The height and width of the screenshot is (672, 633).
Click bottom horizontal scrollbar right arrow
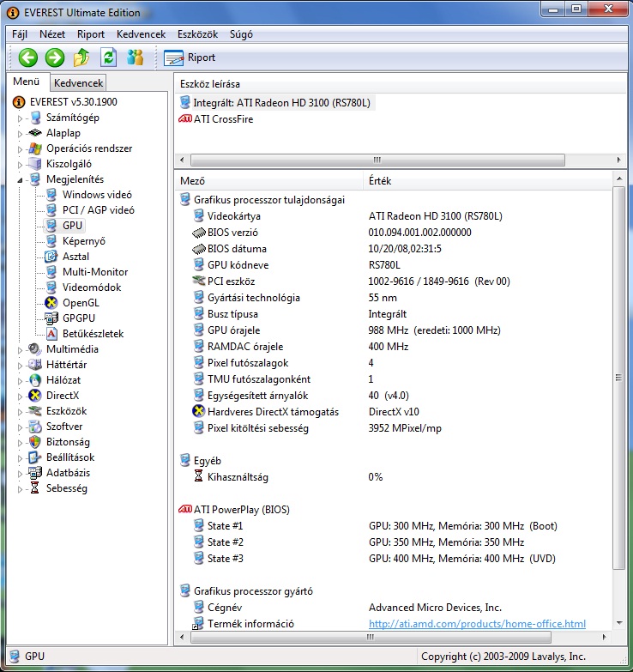[605, 637]
